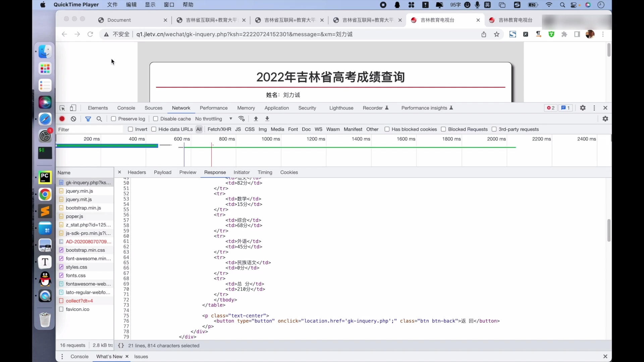This screenshot has height=362, width=644.
Task: Tick the Hide data URLs checkbox
Action: pos(154,129)
